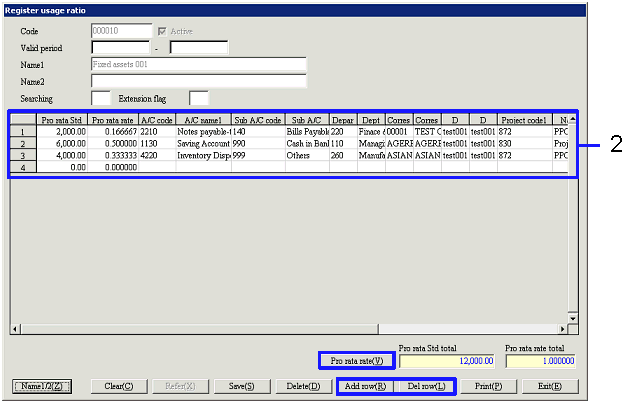Viewport: 634px width, 403px height.
Task: Click the Save(S) button
Action: pyautogui.click(x=242, y=386)
